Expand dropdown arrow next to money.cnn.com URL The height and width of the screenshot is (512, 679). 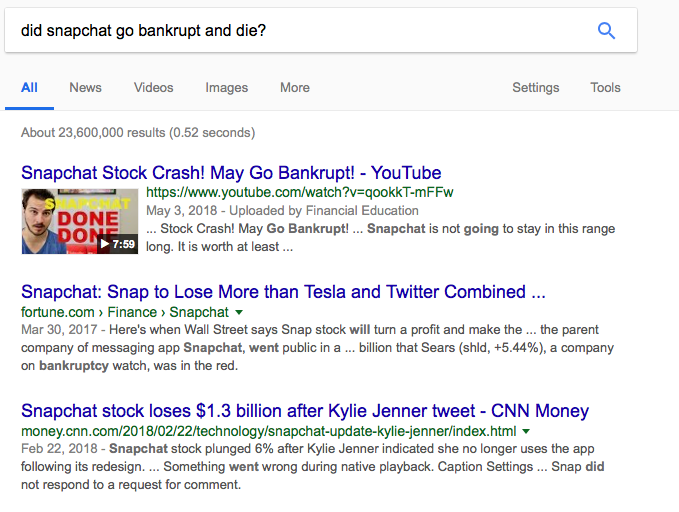527,431
